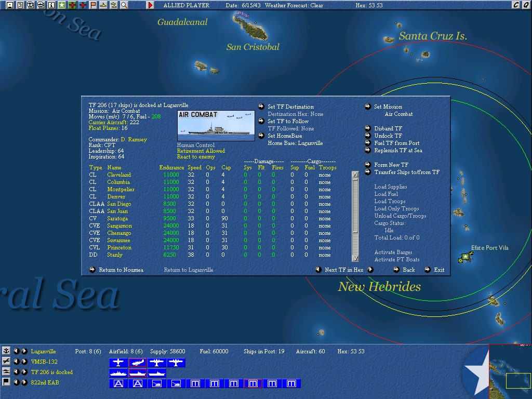
Task: Click Form New TF
Action: (391, 165)
